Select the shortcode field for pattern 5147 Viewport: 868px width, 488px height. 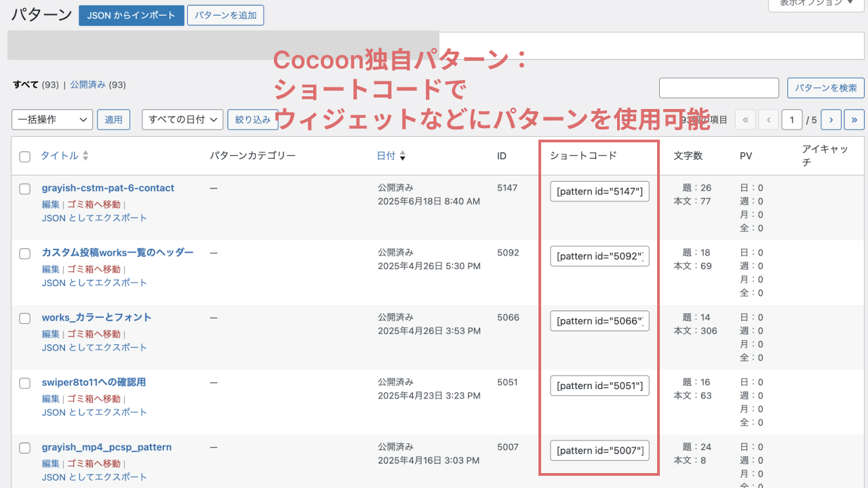tap(599, 191)
